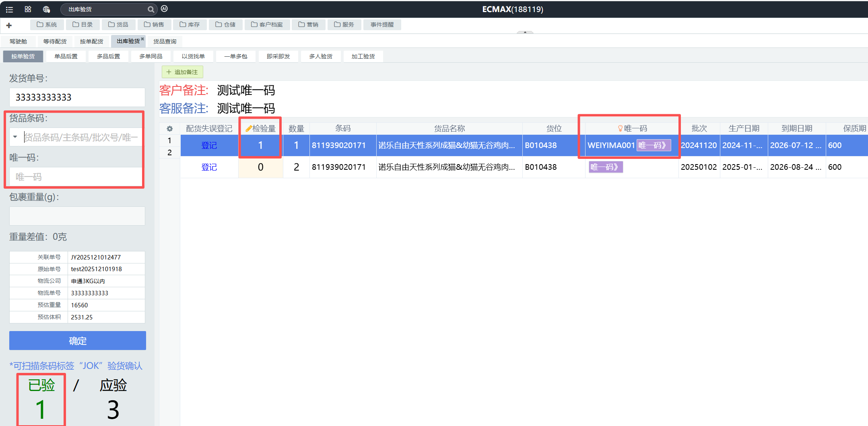Viewport: 868px width, 426px height.
Task: Switch to the 等待配货 tab
Action: coord(55,41)
